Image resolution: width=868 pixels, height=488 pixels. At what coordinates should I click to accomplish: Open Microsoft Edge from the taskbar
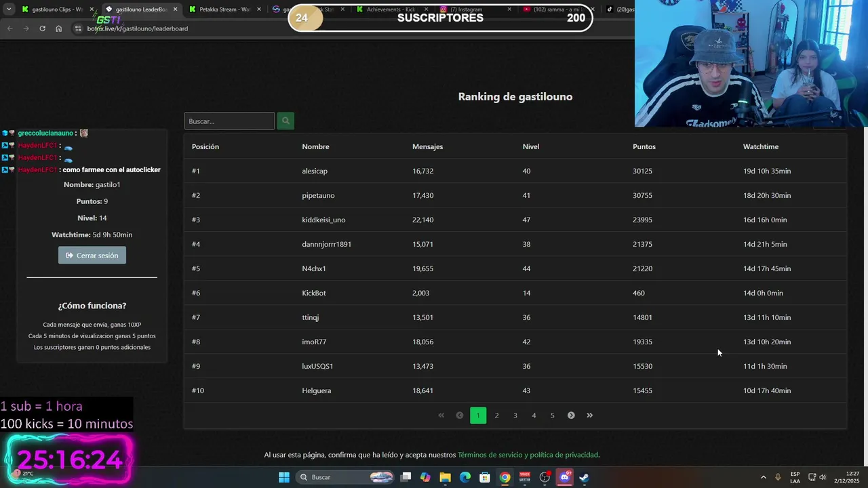point(465,477)
